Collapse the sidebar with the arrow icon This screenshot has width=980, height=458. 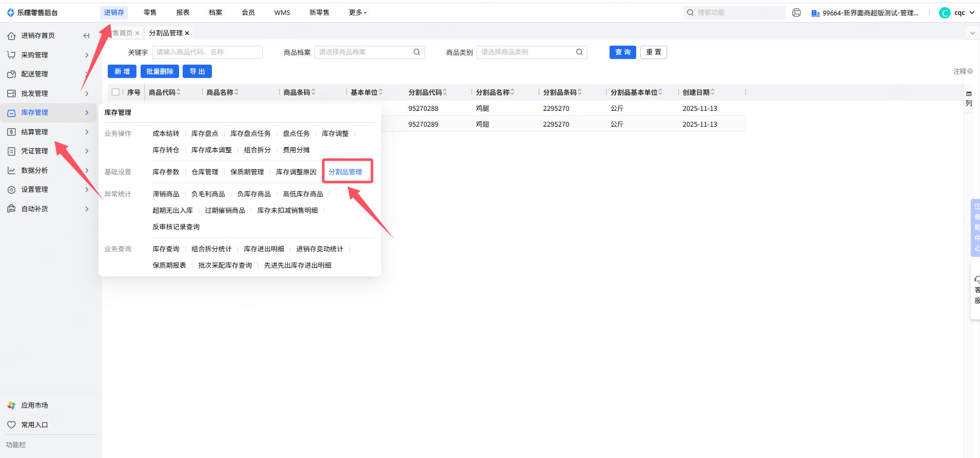point(86,36)
